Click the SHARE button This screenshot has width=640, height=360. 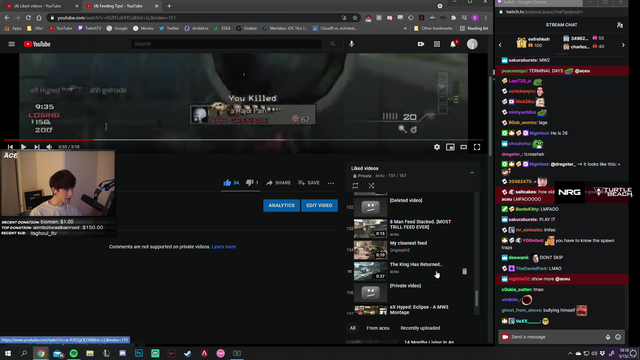[278, 183]
